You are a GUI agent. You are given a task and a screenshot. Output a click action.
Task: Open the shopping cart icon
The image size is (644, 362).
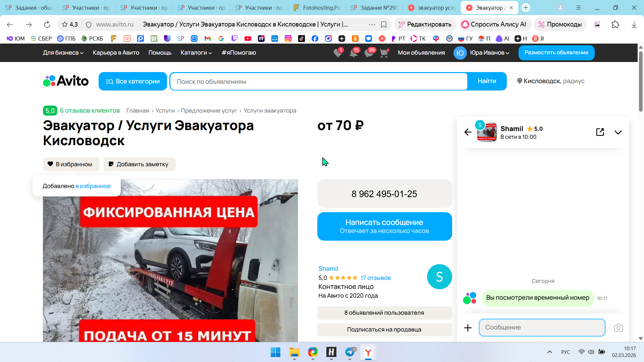(384, 53)
